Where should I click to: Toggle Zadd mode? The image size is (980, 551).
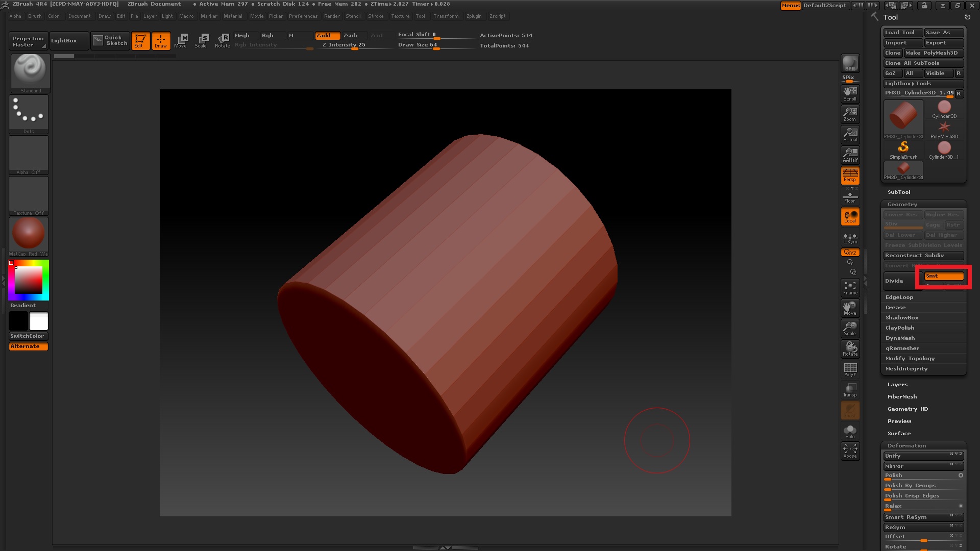[327, 36]
